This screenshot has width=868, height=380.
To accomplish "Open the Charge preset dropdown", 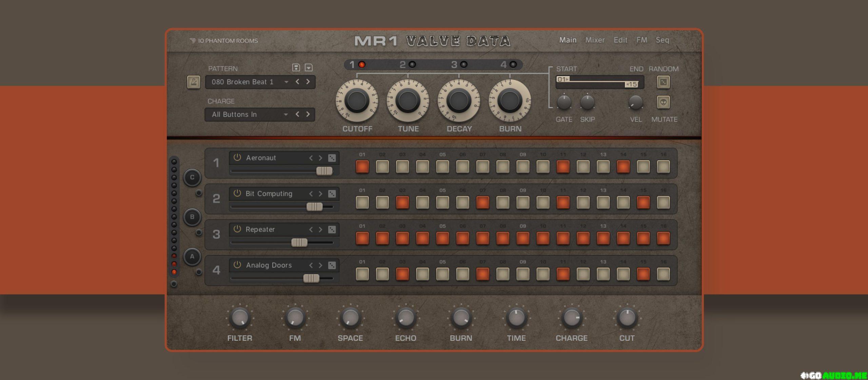I will (285, 115).
